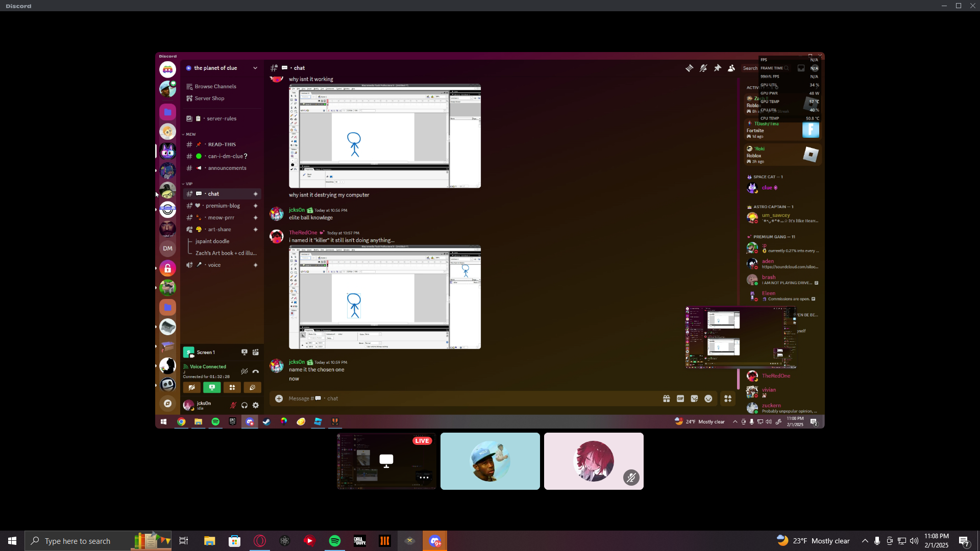Click Browse Channels link
Viewport: 980px width, 551px height.
215,86
